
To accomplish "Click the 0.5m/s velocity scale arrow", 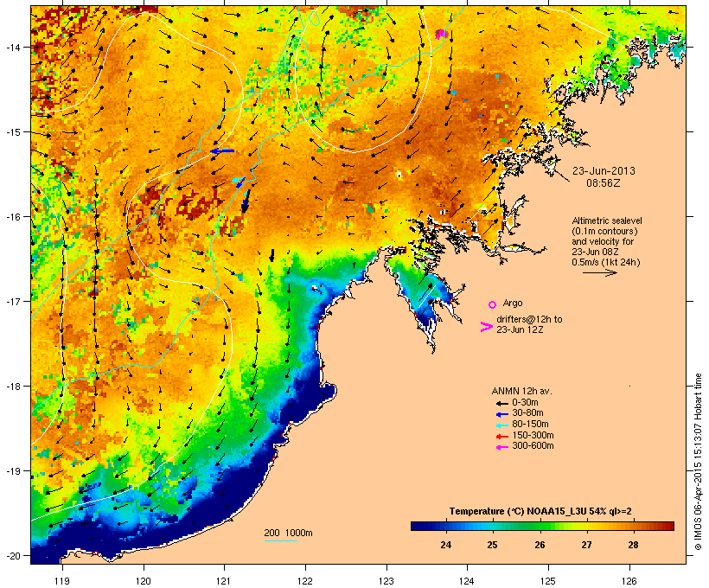I will pos(599,272).
